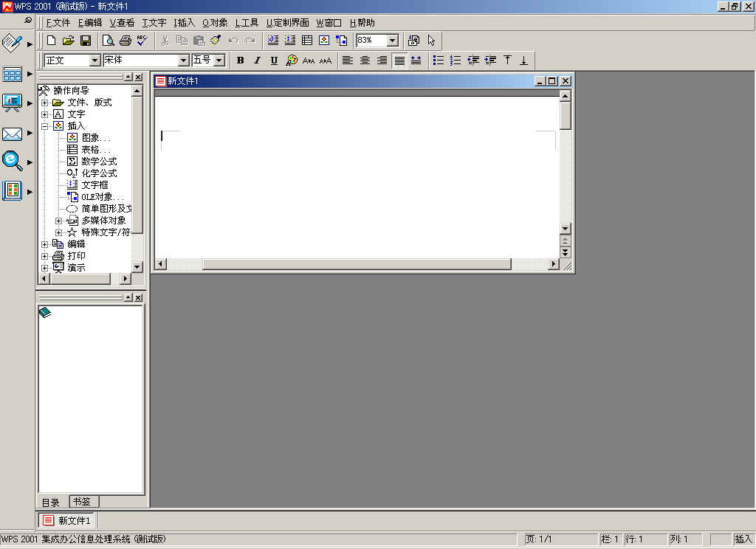Click the numbered list icon
The image size is (756, 549).
coord(455,61)
